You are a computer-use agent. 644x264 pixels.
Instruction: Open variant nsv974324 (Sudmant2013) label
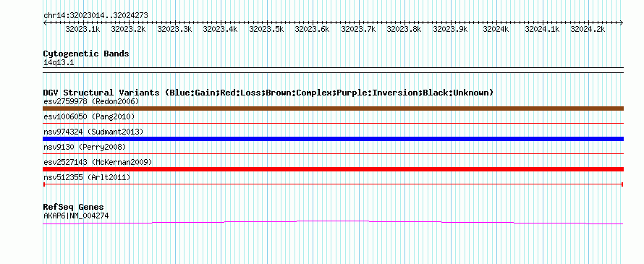[93, 132]
